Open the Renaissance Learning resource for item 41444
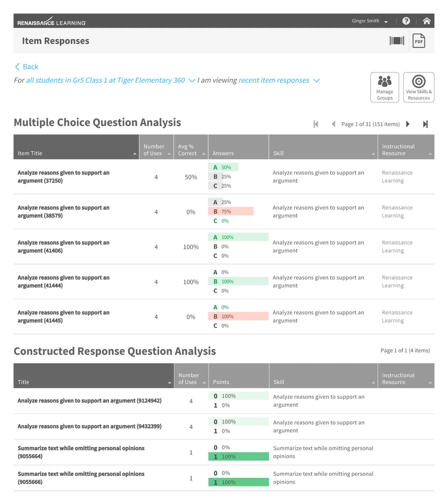This screenshot has width=448, height=502. coord(397,282)
